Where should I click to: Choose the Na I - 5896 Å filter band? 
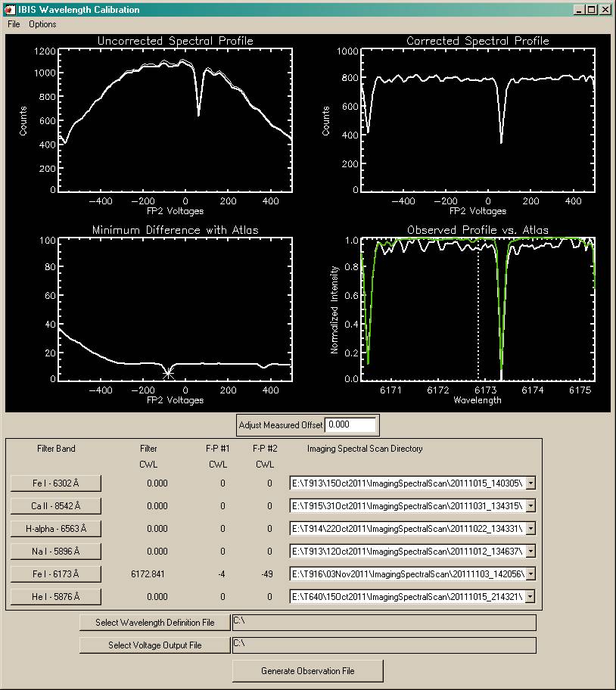(x=56, y=552)
